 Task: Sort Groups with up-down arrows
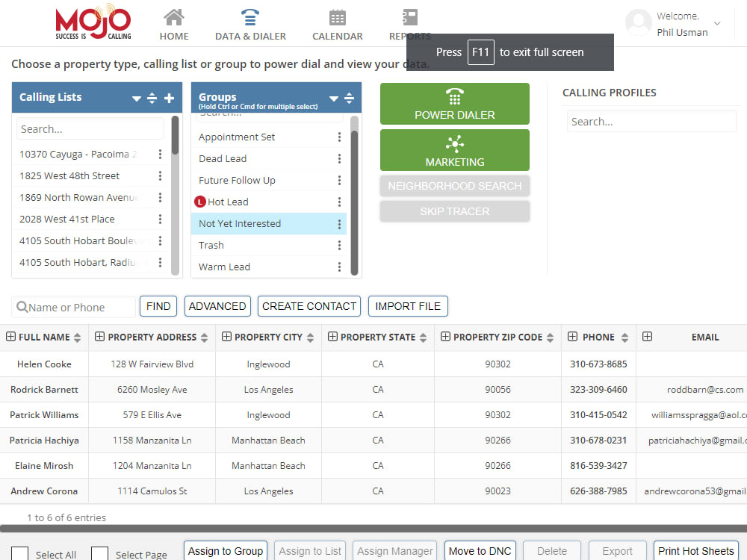point(349,98)
